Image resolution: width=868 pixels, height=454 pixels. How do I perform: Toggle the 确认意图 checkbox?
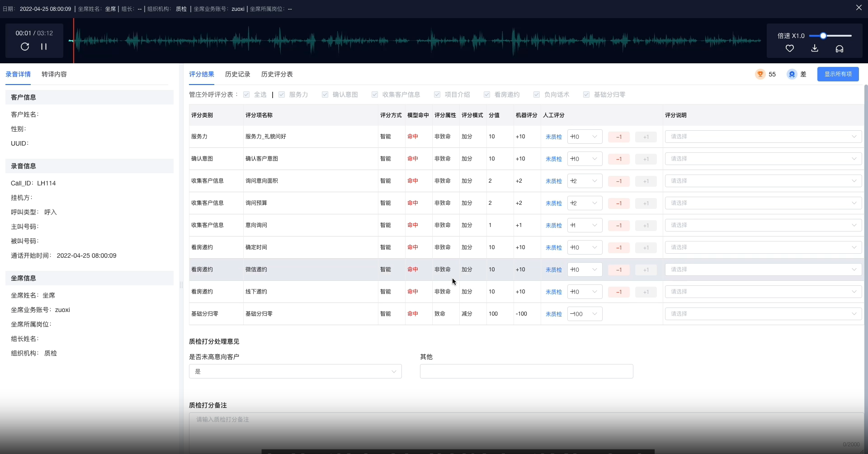(x=325, y=95)
